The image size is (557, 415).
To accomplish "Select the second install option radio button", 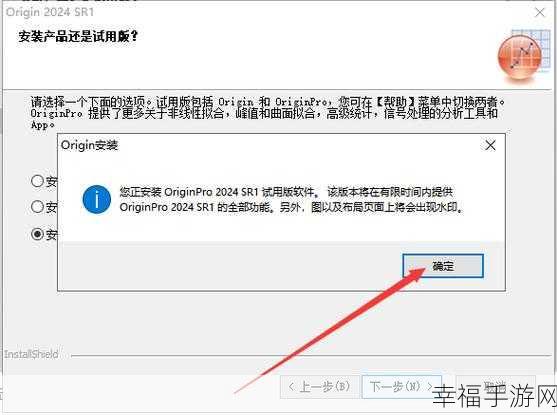I will (37, 206).
